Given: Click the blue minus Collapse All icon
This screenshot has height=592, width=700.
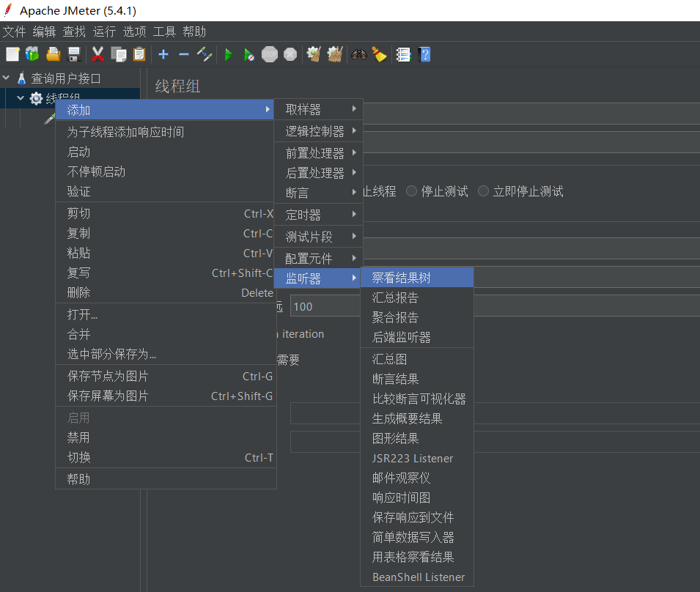Looking at the screenshot, I should (x=184, y=54).
